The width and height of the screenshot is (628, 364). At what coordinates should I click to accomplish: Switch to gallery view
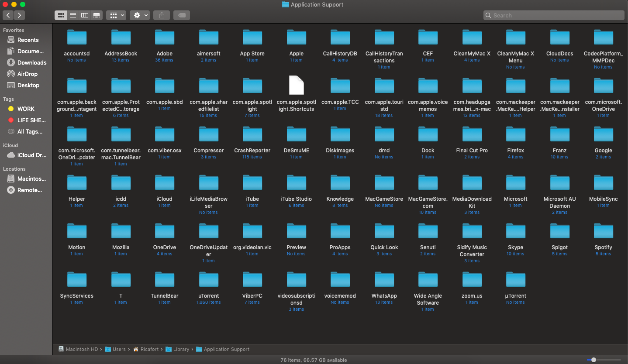coord(97,15)
